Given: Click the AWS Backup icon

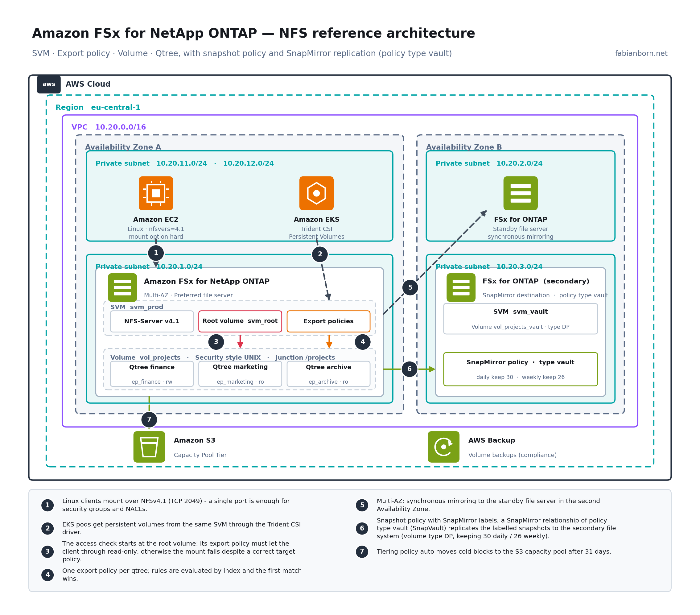Looking at the screenshot, I should (443, 447).
